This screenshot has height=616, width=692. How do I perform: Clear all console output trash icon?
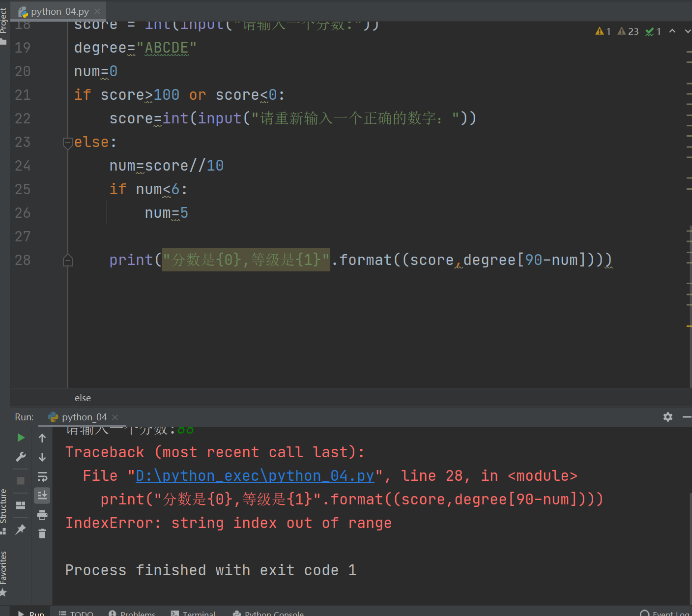click(x=42, y=533)
